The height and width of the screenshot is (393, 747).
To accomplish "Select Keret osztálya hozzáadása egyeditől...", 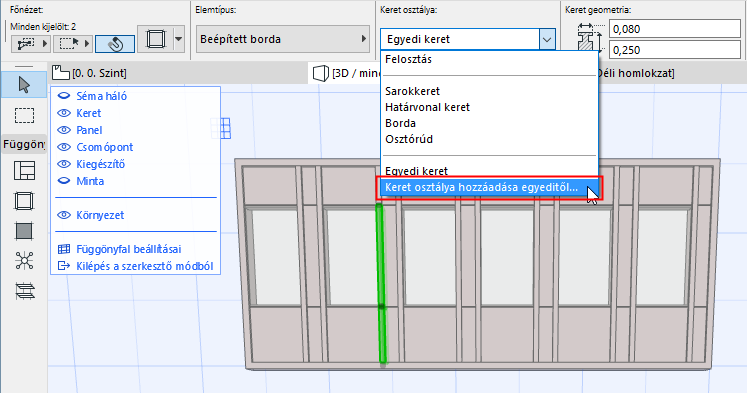I will 490,187.
